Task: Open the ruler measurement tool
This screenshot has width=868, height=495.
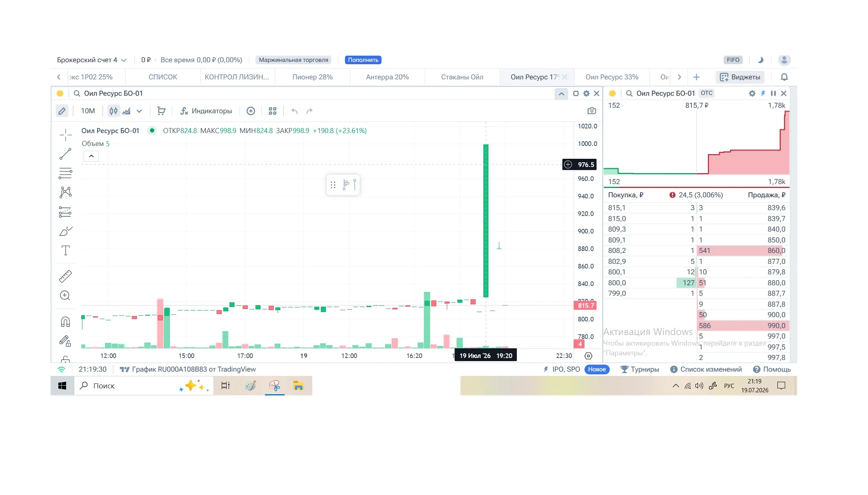Action: click(65, 276)
